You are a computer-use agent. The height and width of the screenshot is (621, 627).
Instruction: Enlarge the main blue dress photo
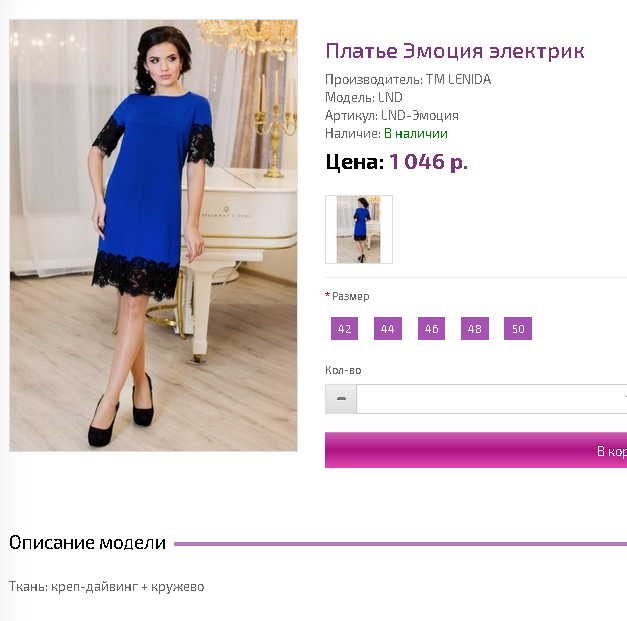coord(153,236)
